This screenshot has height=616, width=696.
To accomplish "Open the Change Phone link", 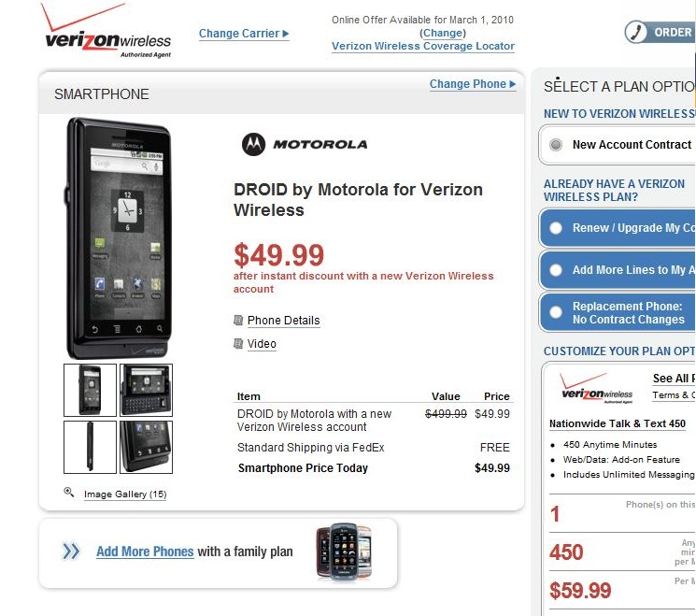I will click(x=472, y=84).
